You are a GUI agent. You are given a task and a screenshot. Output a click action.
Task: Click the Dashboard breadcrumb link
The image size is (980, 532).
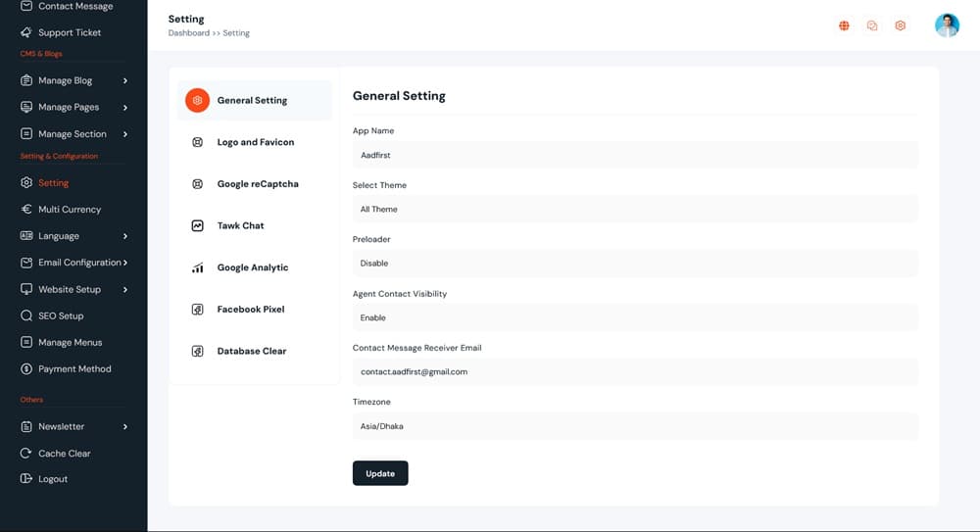[x=188, y=33]
